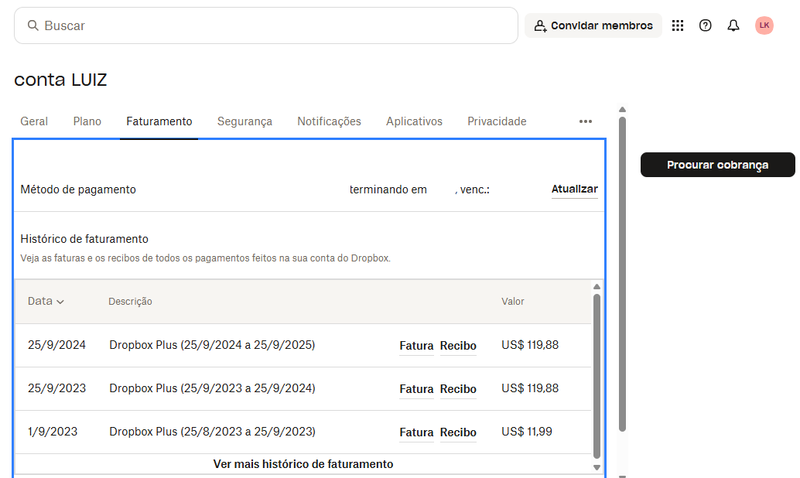This screenshot has width=800, height=478.
Task: Click US$ 119,88 in the 25/9/2023 row
Action: click(x=530, y=389)
